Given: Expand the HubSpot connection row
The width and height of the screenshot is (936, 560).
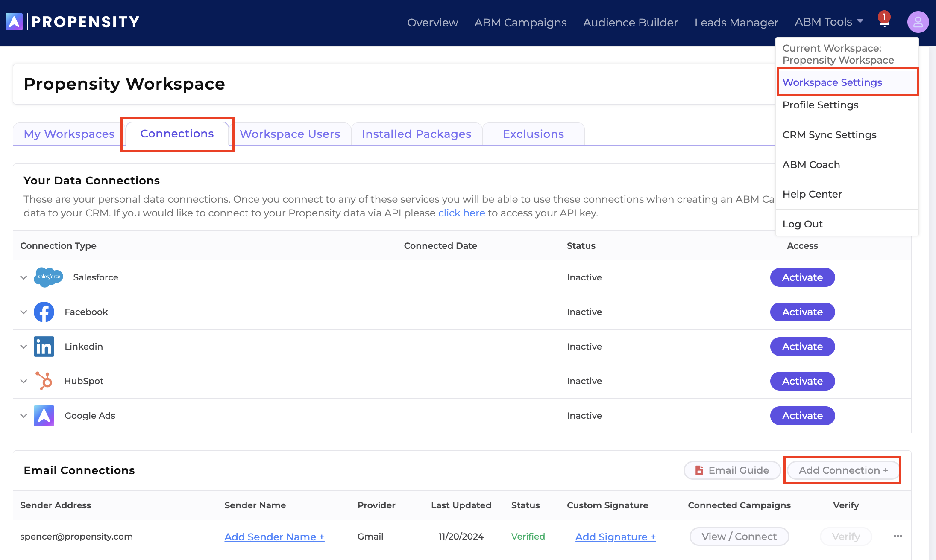Looking at the screenshot, I should point(24,381).
